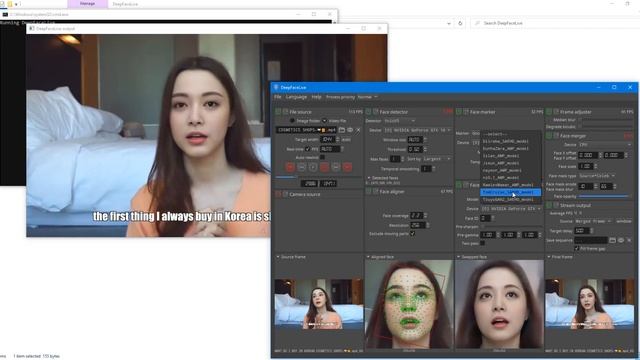
Task: Seek video backward in File source
Action: (301, 167)
